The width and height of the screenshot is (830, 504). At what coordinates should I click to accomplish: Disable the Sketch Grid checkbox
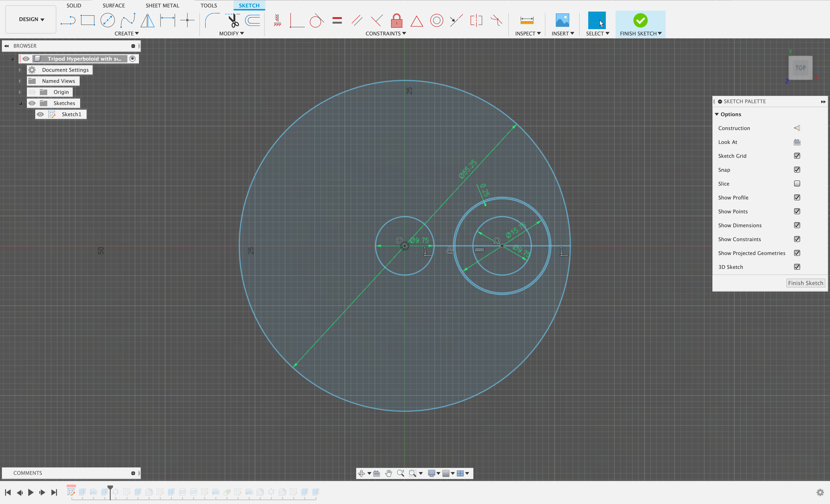797,156
